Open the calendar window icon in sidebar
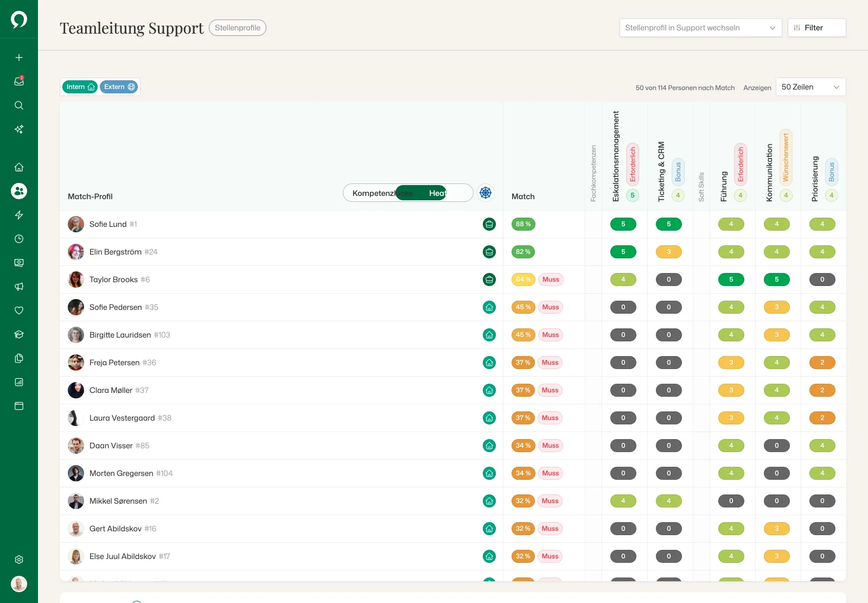868x603 pixels. click(x=19, y=406)
